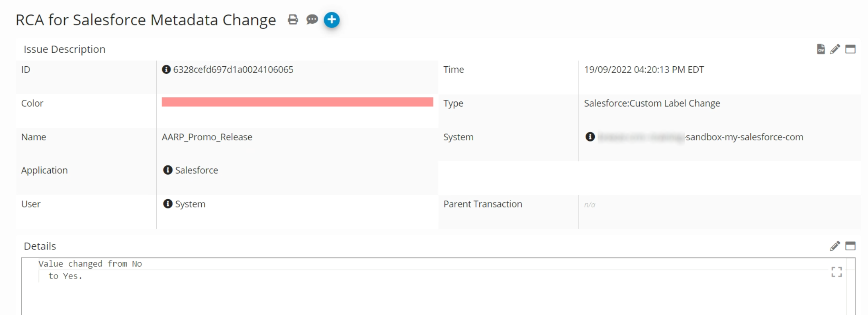Image resolution: width=868 pixels, height=315 pixels.
Task: Click info icon beside System user
Action: pos(168,204)
